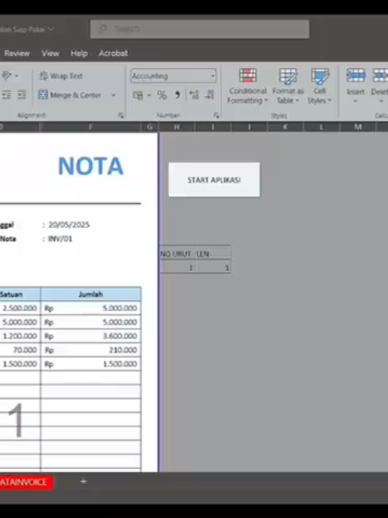Select the NOTA title cell
This screenshot has width=388, height=518.
point(91,166)
